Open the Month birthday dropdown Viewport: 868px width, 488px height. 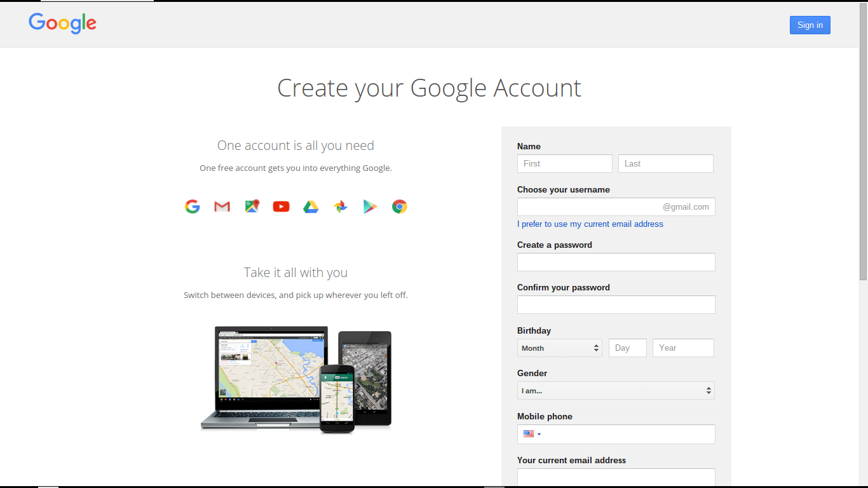(x=559, y=348)
